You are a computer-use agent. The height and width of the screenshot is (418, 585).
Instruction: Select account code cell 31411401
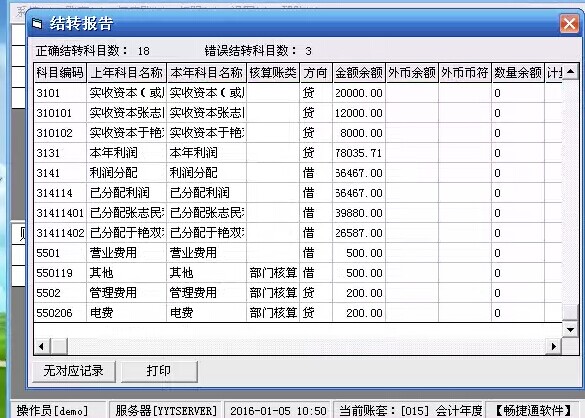[x=60, y=213]
